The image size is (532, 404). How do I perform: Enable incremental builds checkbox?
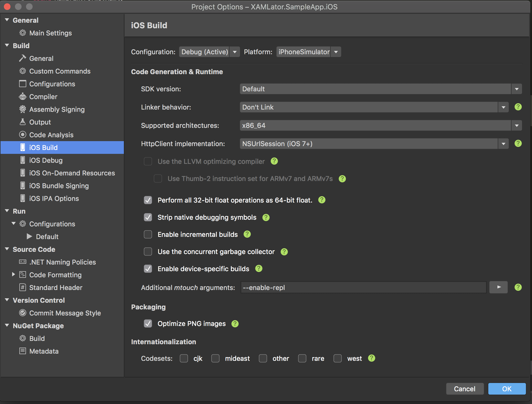point(148,234)
